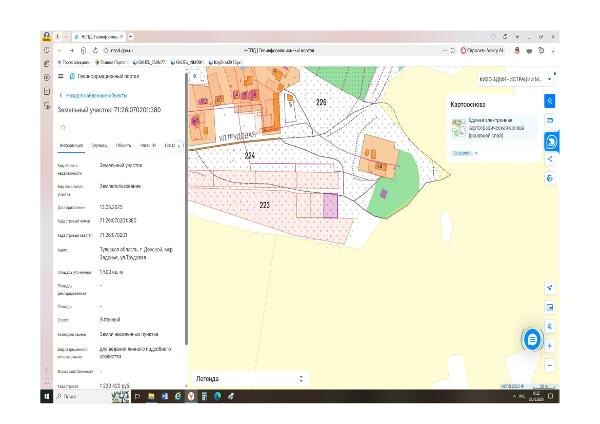The width and height of the screenshot is (600, 424).
Task: Click the map tool button below location arrow
Action: click(x=549, y=307)
